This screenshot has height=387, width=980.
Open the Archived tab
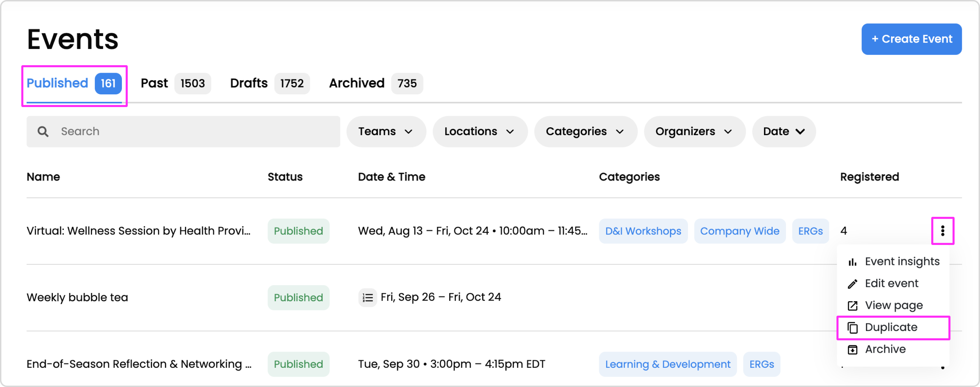(x=375, y=83)
